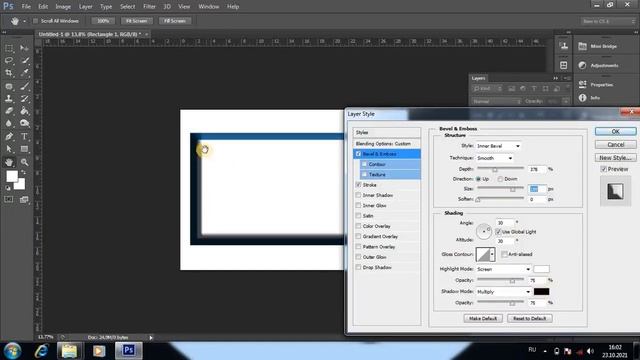Click the black shadow color swatch
The image size is (640, 360).
[542, 291]
